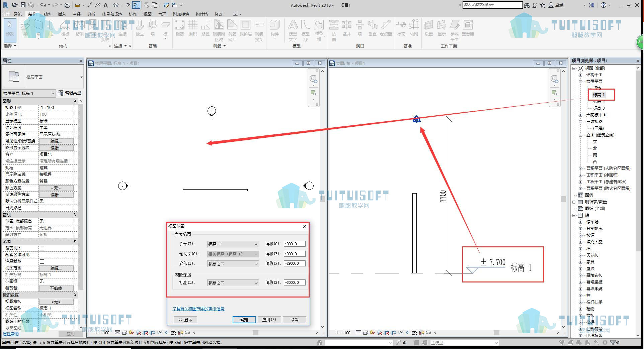The width and height of the screenshot is (644, 349).
Task: Click the save icon in quick access toolbar
Action: (23, 5)
